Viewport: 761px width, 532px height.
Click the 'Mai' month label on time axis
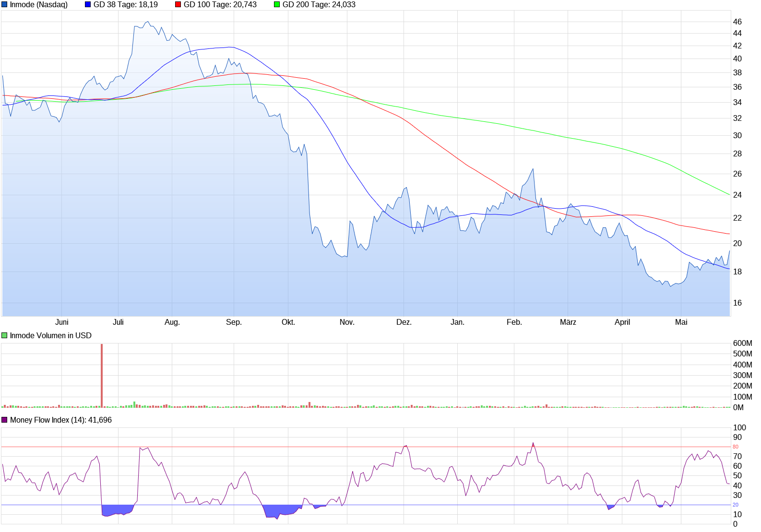pyautogui.click(x=681, y=322)
